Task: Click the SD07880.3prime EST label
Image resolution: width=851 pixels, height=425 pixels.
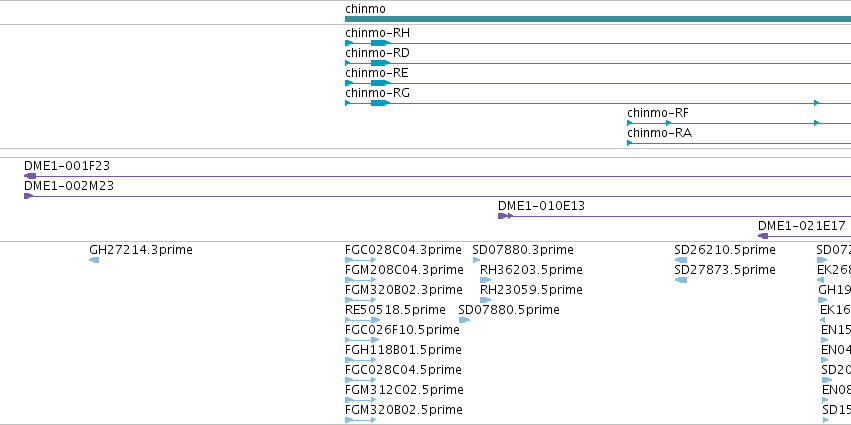Action: click(x=523, y=250)
